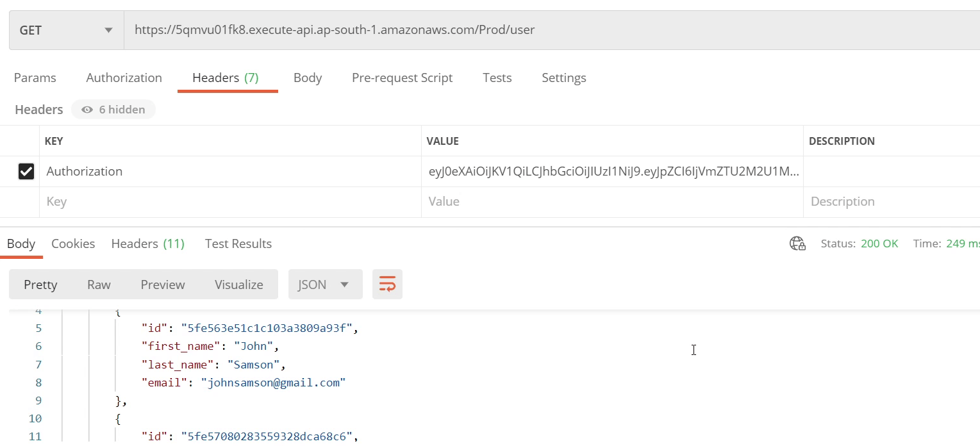This screenshot has height=446, width=980.
Task: Select the request Body tab
Action: 308,78
